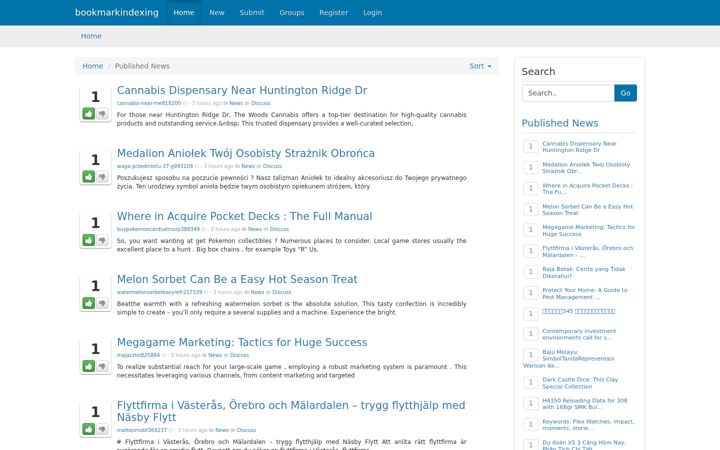Open the New menu item
Image resolution: width=720 pixels, height=450 pixels.
[217, 12]
